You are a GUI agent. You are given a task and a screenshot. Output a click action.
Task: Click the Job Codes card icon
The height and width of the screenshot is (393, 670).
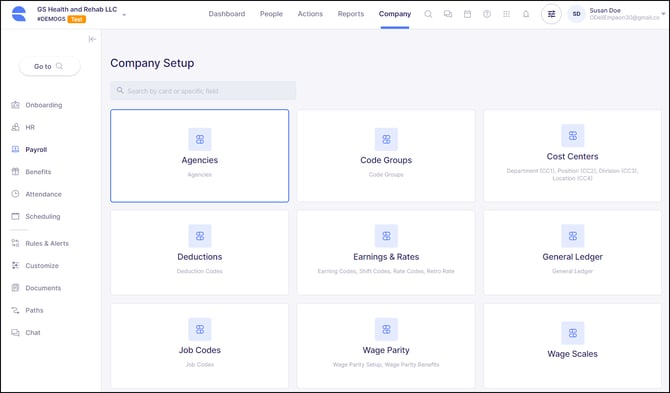200,329
